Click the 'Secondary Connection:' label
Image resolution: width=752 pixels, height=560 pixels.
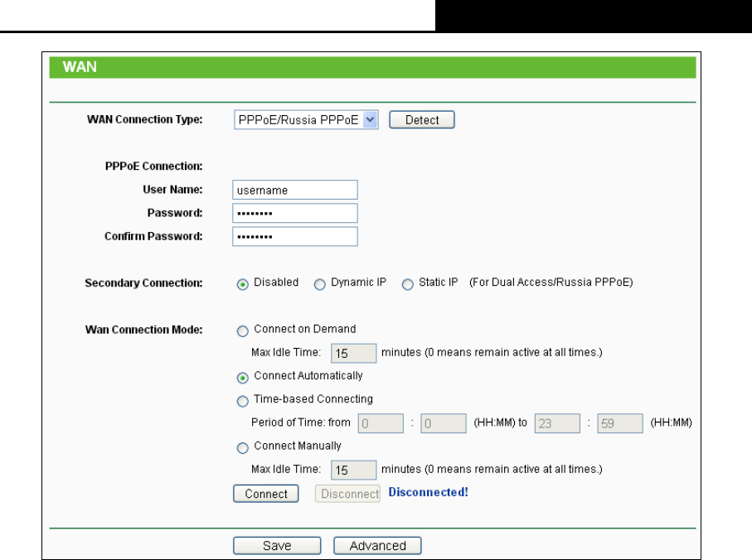point(144,283)
